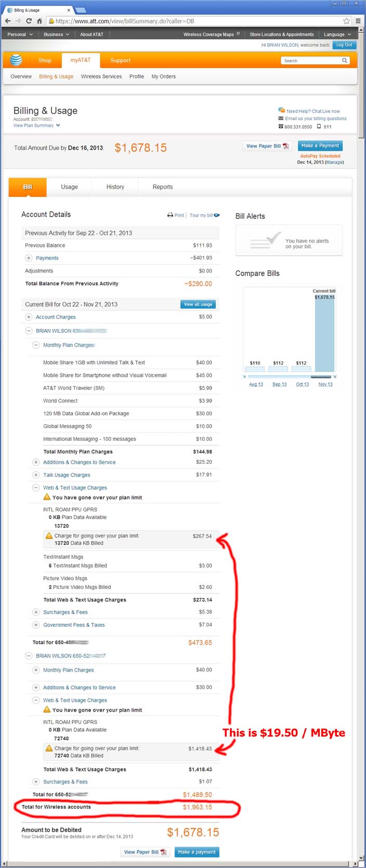Viewport: 366px width, 868px height.
Task: Switch to the History tab
Action: coord(115,187)
